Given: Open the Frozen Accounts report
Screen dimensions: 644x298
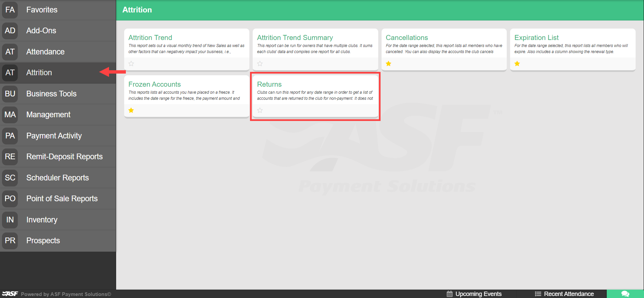Looking at the screenshot, I should [x=155, y=84].
